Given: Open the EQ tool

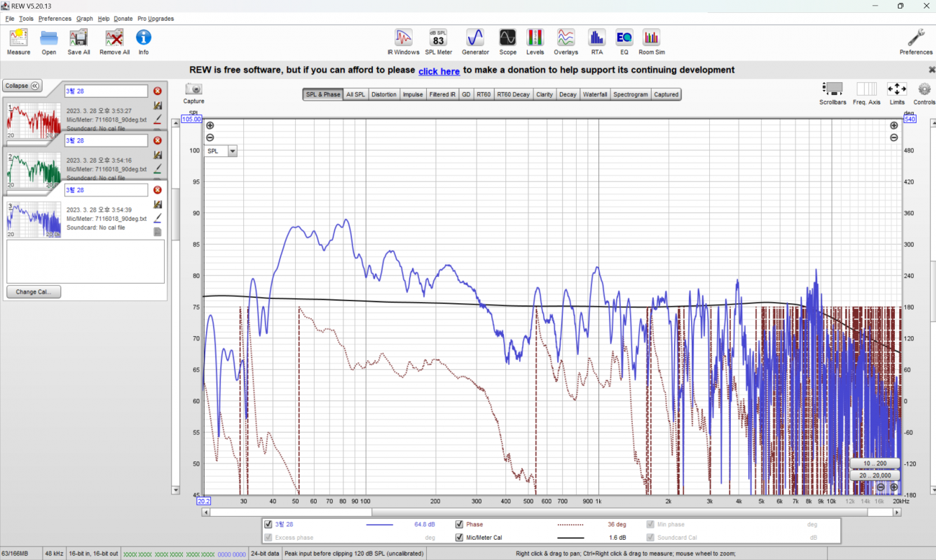Looking at the screenshot, I should (624, 42).
